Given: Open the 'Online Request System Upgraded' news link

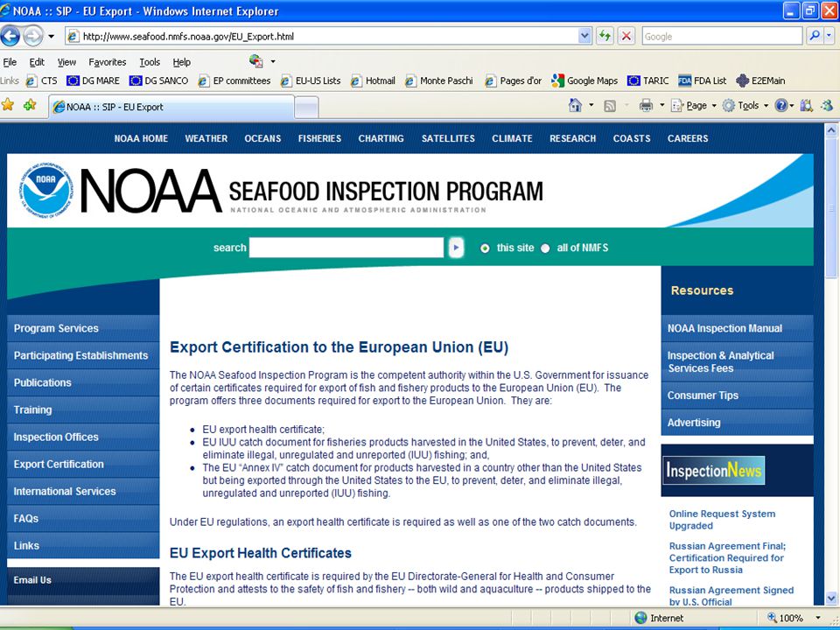Looking at the screenshot, I should tap(722, 520).
